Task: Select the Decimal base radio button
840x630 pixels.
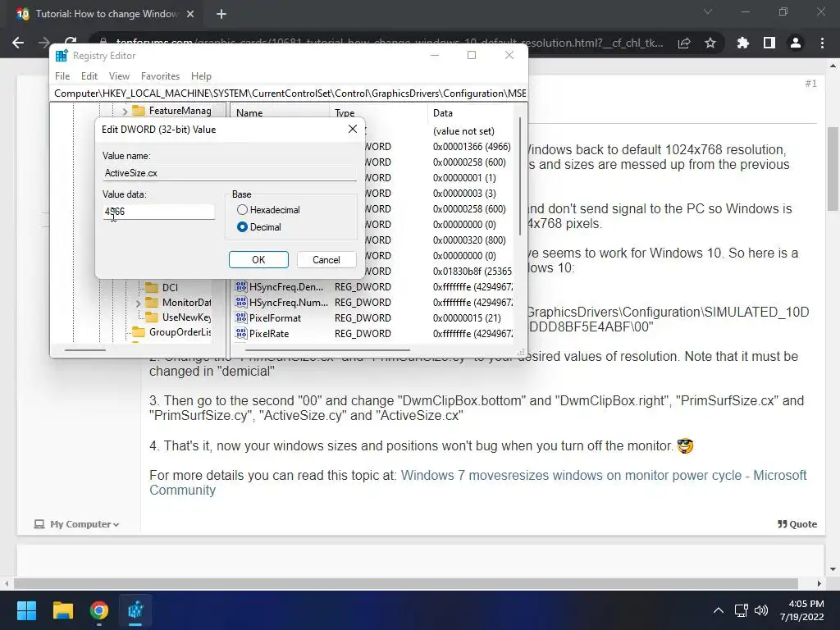Action: pos(242,227)
